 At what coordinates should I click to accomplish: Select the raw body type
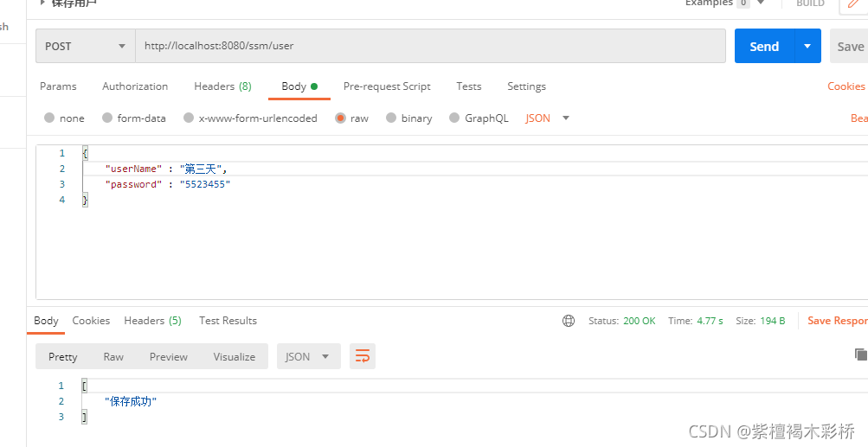(351, 118)
